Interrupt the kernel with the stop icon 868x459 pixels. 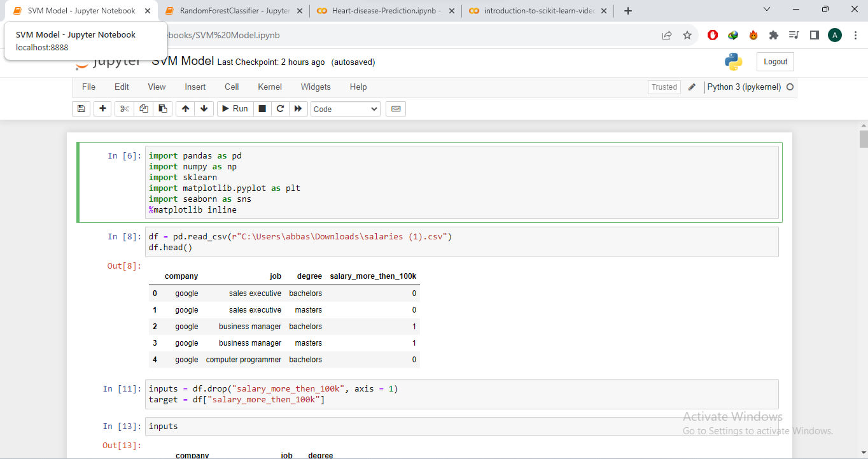262,108
